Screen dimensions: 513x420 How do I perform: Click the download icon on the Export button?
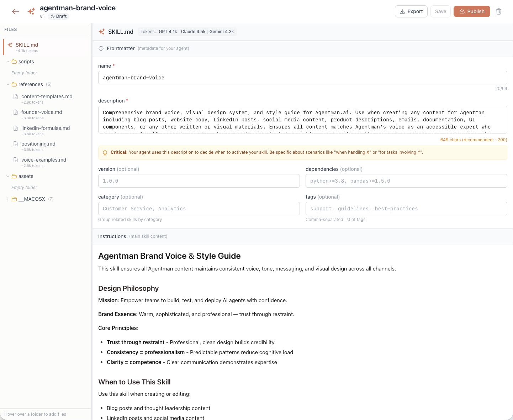(x=402, y=11)
